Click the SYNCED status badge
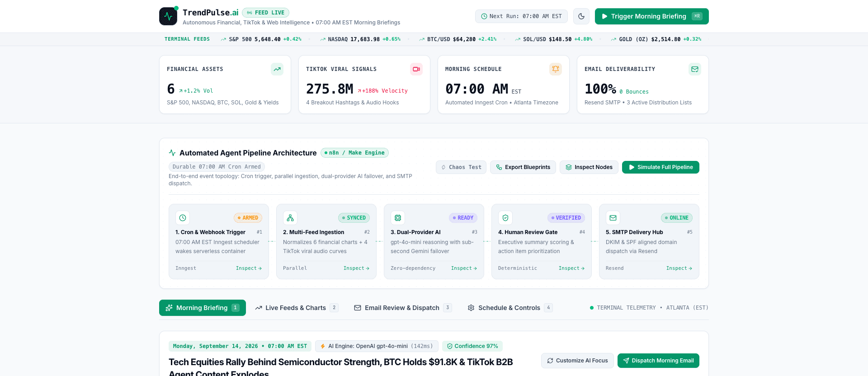868x376 pixels. tap(354, 218)
